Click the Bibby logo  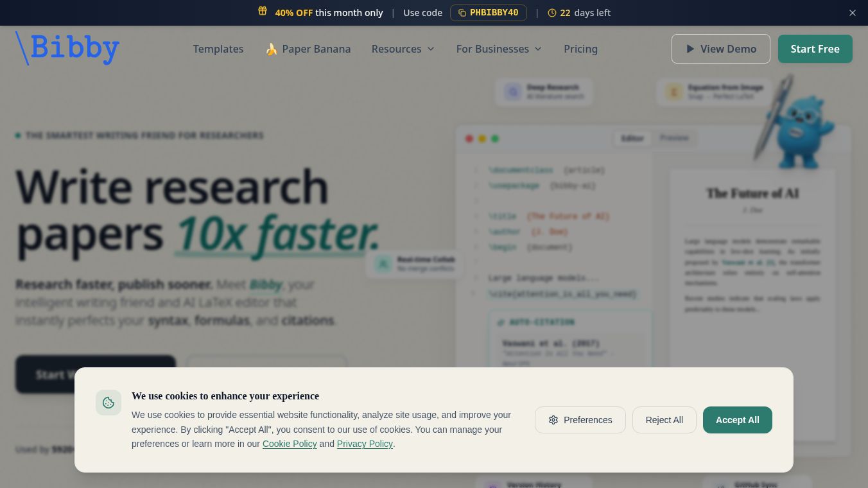[67, 48]
